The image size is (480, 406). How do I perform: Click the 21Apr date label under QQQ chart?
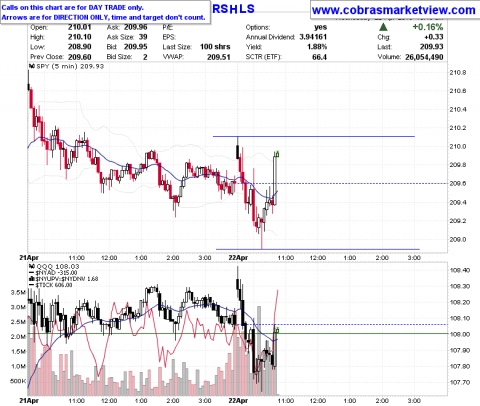click(x=29, y=401)
